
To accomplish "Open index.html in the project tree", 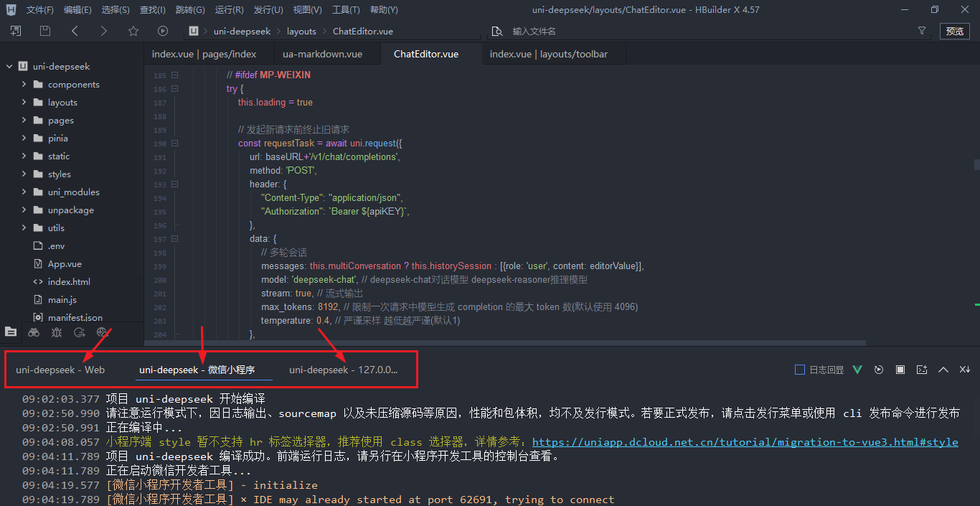I will pyautogui.click(x=69, y=281).
